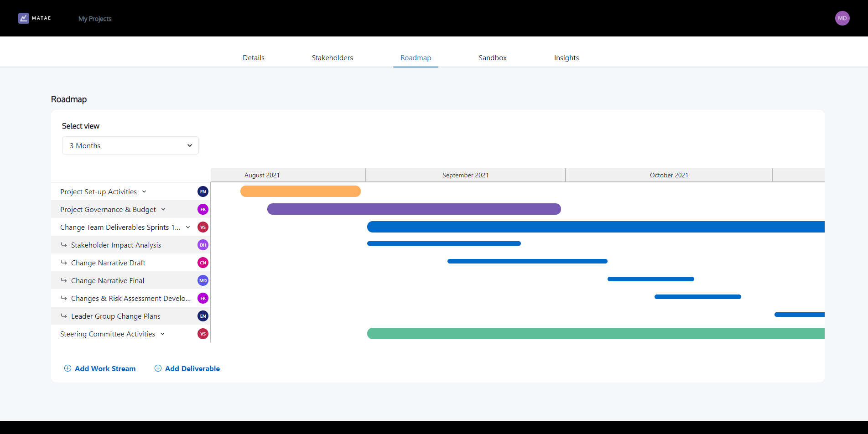Image resolution: width=868 pixels, height=434 pixels.
Task: Click the VS avatar on Steering Committee Activities
Action: coord(203,333)
